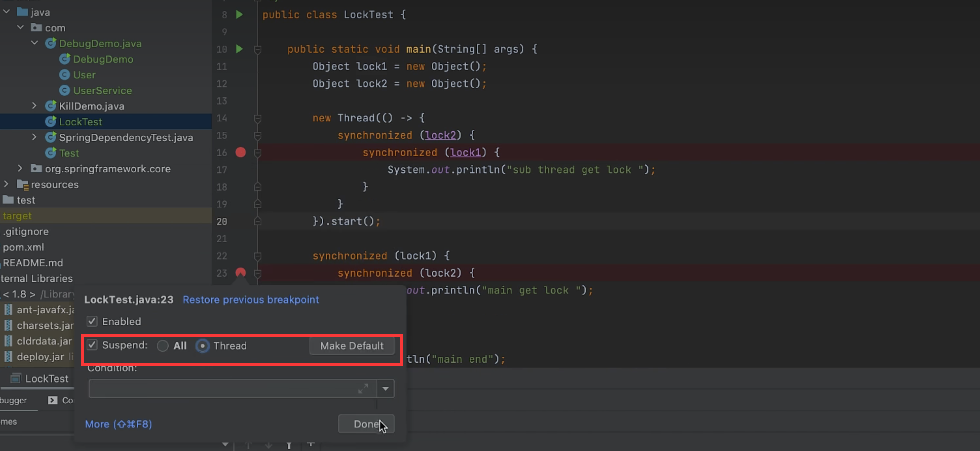Expand the KillDemo.java tree node

click(34, 106)
